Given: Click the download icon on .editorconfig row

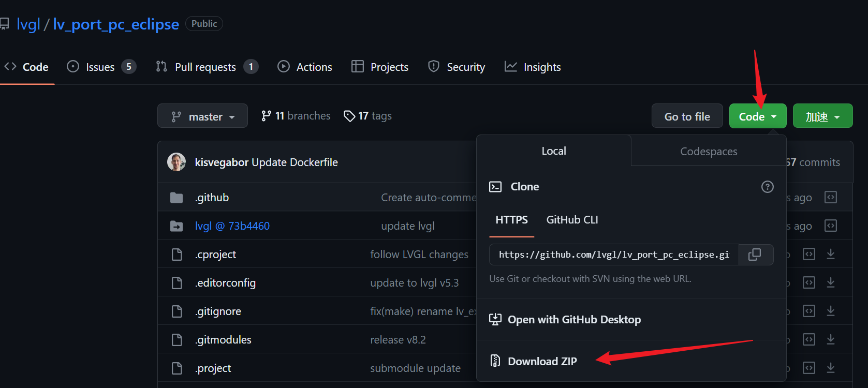Looking at the screenshot, I should (x=831, y=282).
